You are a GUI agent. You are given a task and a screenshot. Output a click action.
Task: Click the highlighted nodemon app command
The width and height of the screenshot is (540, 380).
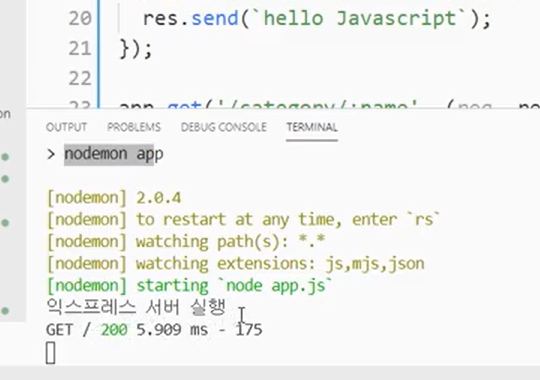(x=114, y=154)
